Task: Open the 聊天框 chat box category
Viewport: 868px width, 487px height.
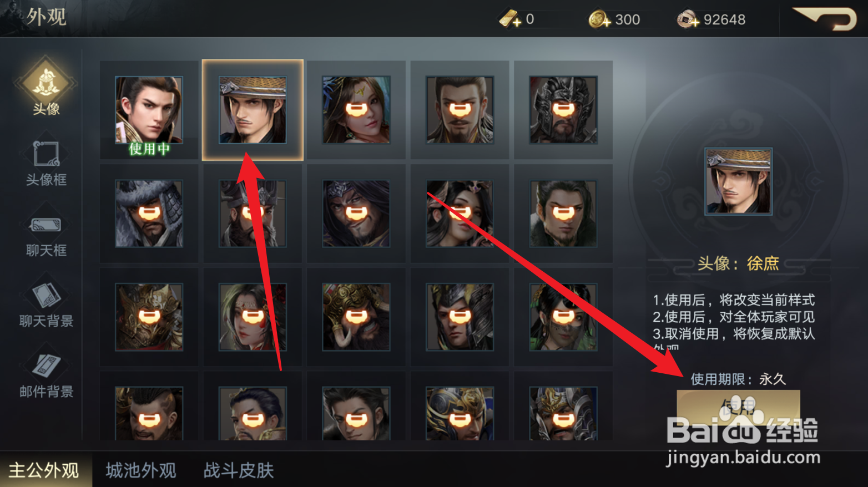Action: click(x=46, y=234)
